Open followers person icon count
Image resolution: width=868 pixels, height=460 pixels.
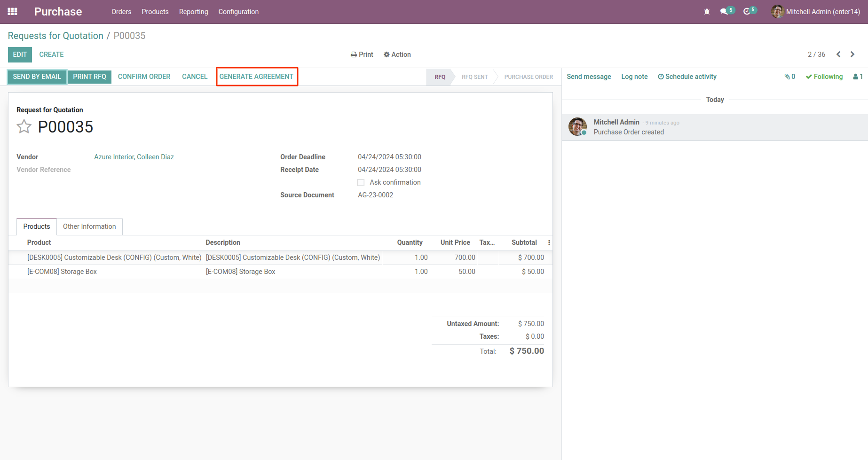pyautogui.click(x=858, y=77)
